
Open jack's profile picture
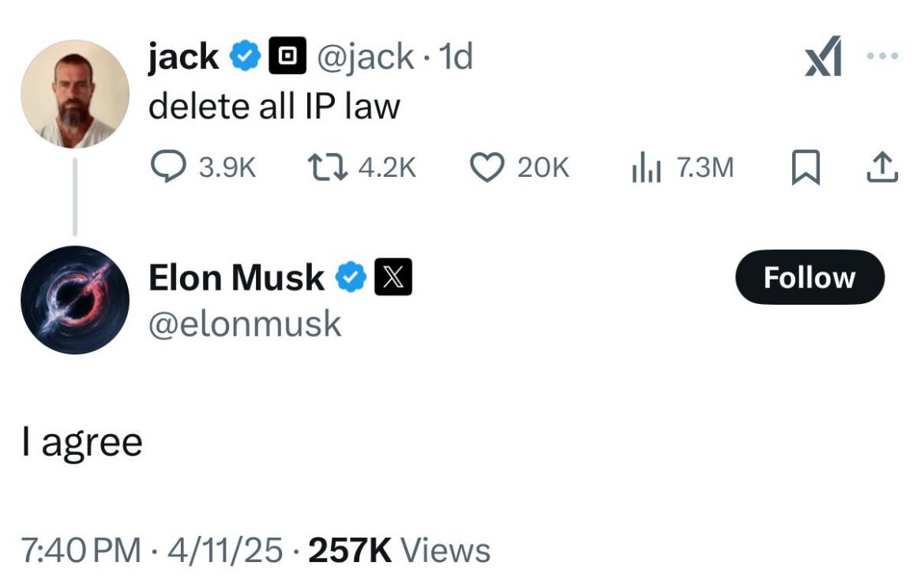[75, 94]
